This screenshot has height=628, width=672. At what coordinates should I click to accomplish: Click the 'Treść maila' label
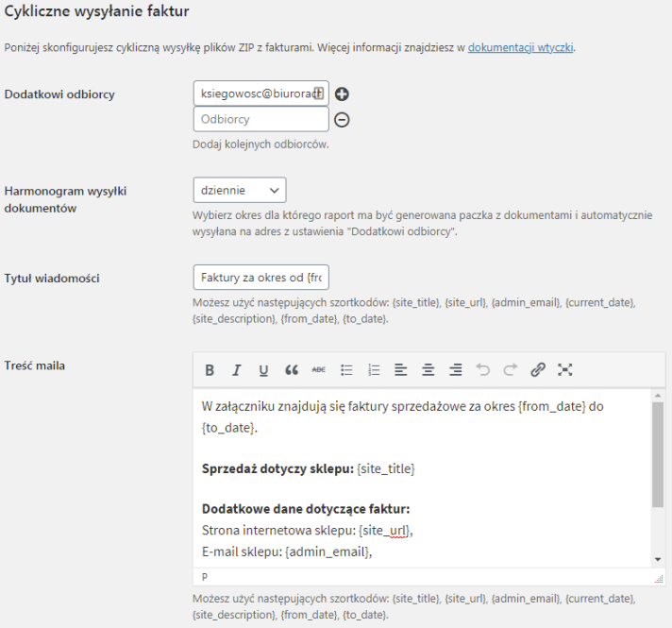click(35, 365)
